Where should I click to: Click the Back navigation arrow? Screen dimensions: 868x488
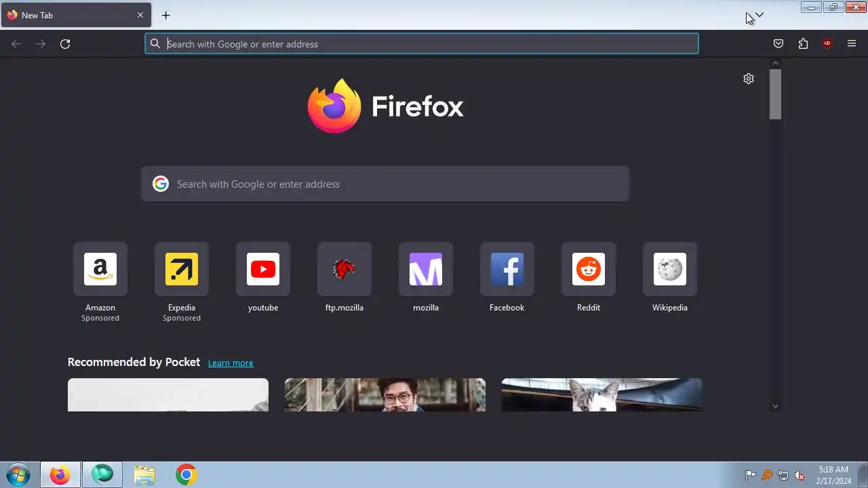pos(16,44)
